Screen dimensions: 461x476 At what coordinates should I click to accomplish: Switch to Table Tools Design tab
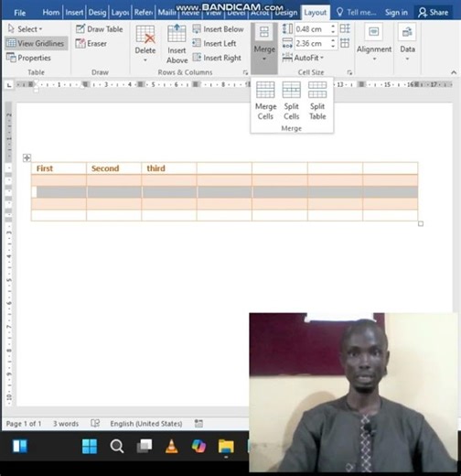(285, 13)
